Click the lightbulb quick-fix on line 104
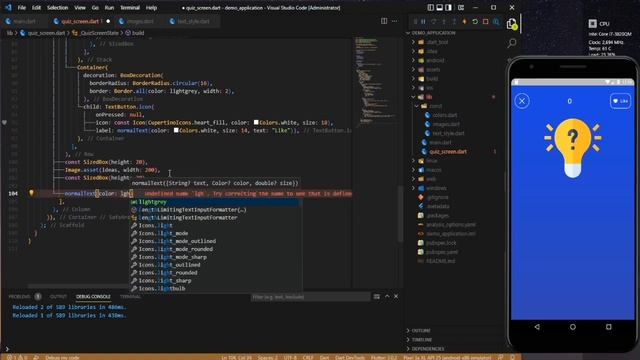 click(x=31, y=193)
